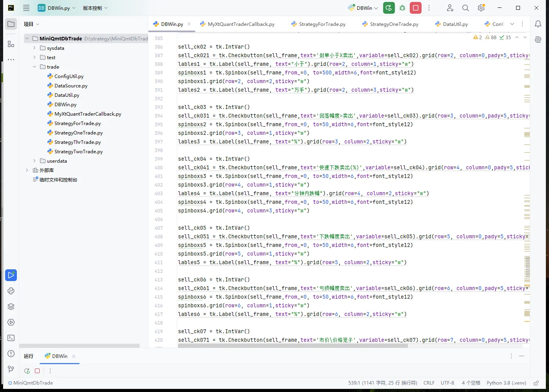Image resolution: width=549 pixels, height=392 pixels.
Task: Jump to next highlighted error with the down arrow
Action: (x=525, y=38)
